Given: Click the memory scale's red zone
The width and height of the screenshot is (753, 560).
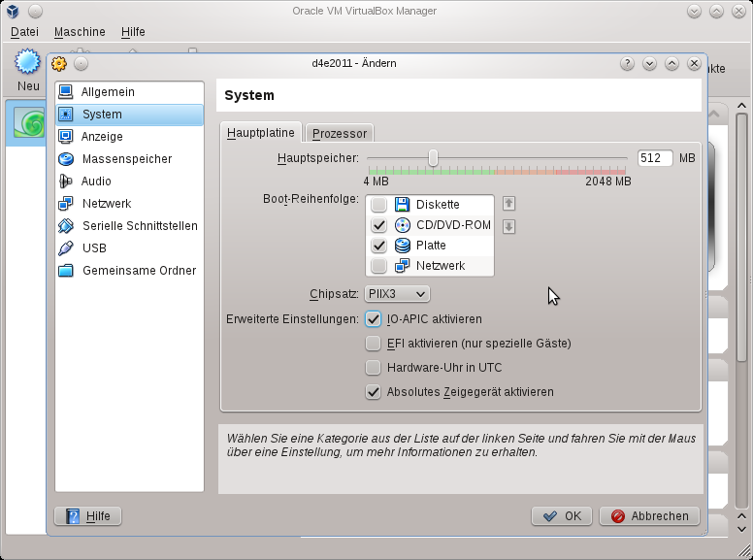Looking at the screenshot, I should pos(591,171).
